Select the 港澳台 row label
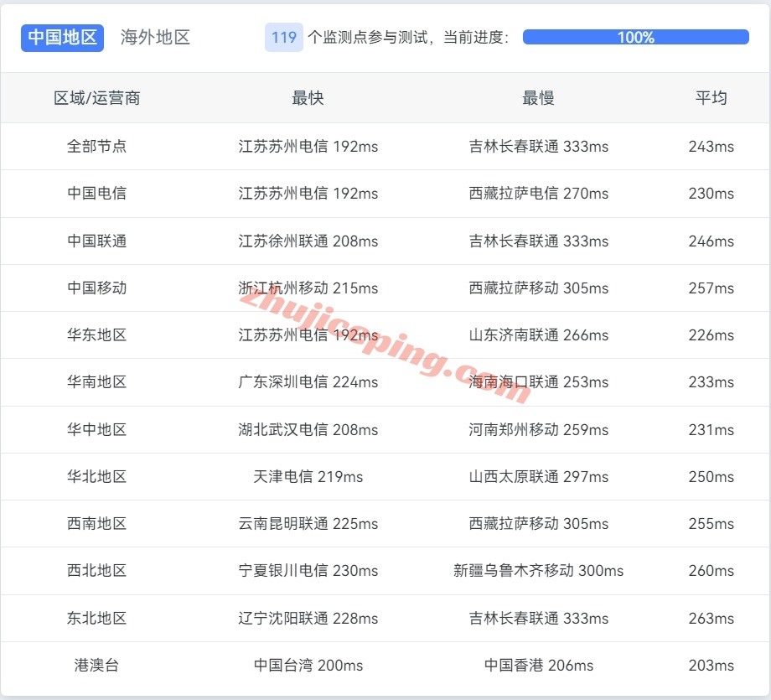 click(x=97, y=665)
